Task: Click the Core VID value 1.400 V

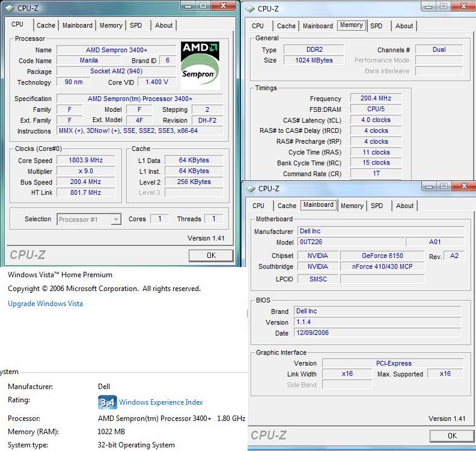Action: point(157,82)
